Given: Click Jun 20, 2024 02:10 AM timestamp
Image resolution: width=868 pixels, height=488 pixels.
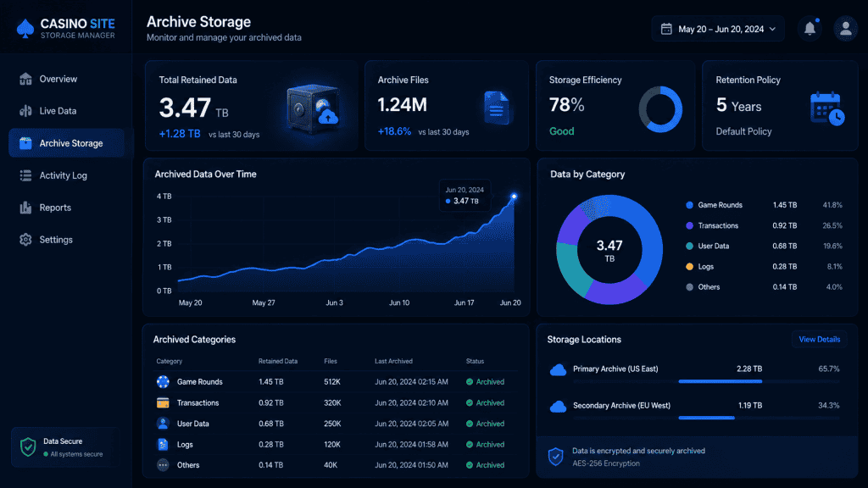Looking at the screenshot, I should [x=411, y=402].
